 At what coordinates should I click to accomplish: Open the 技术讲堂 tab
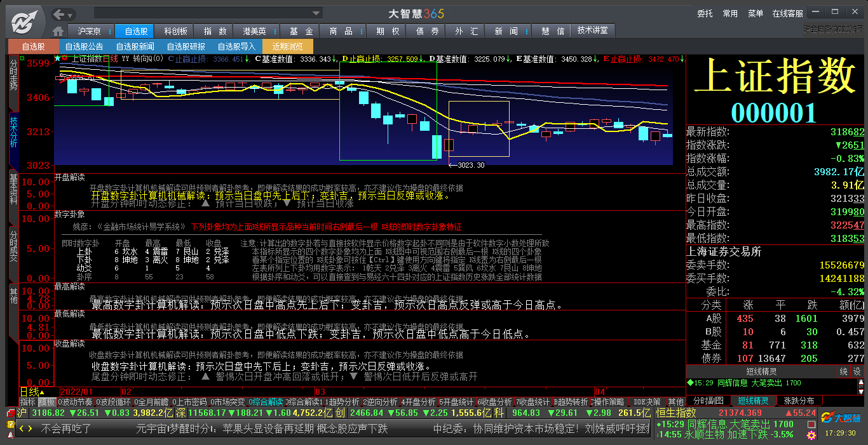592,30
